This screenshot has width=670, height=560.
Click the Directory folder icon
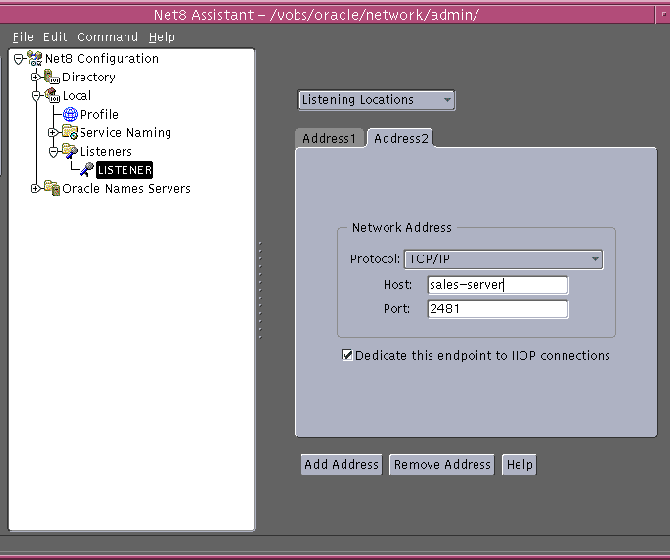pyautogui.click(x=52, y=77)
